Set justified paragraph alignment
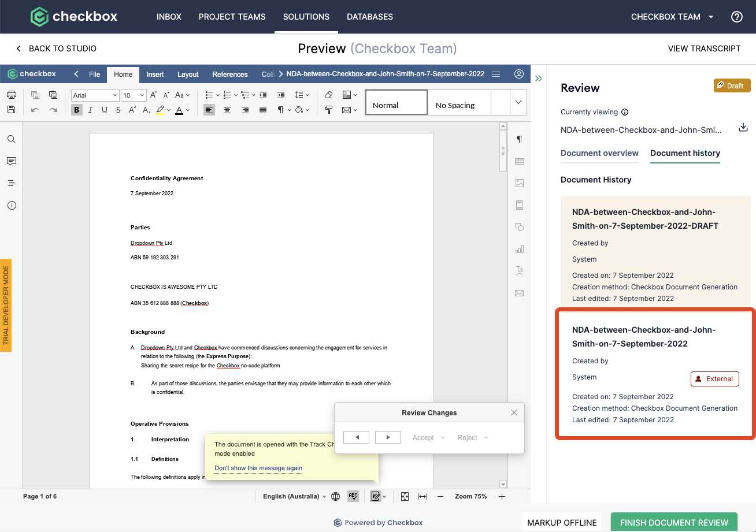The image size is (756, 532). 263,110
